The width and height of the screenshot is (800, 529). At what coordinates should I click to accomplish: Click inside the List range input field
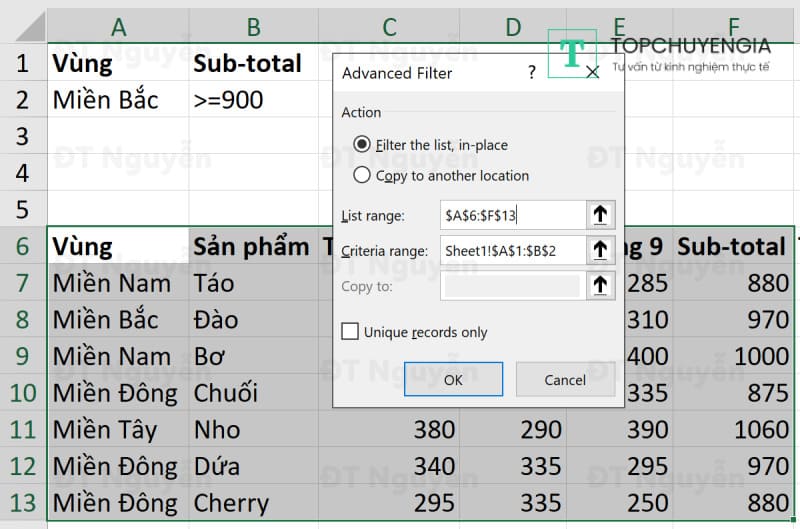[x=510, y=214]
